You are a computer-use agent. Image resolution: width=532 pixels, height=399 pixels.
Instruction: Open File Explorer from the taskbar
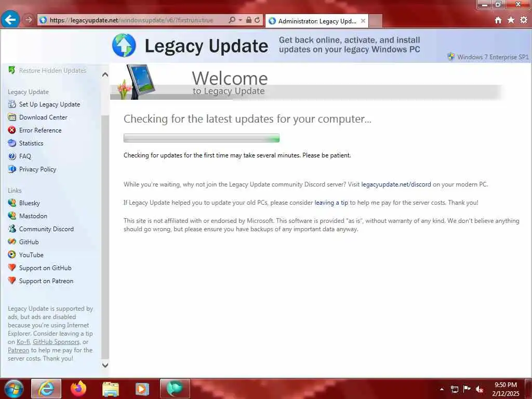point(110,389)
